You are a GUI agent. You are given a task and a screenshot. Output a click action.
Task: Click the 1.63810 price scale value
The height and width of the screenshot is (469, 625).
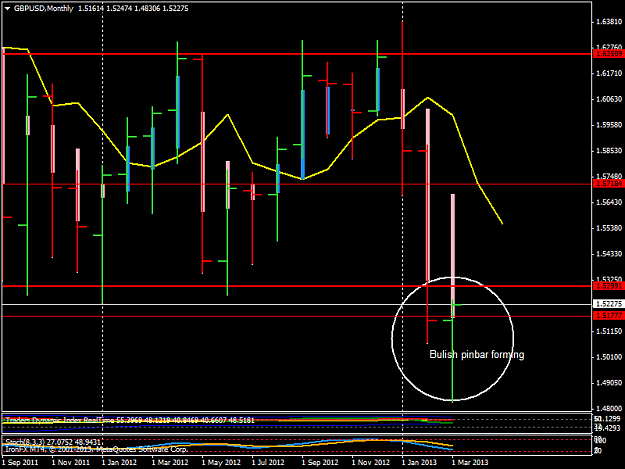(609, 22)
